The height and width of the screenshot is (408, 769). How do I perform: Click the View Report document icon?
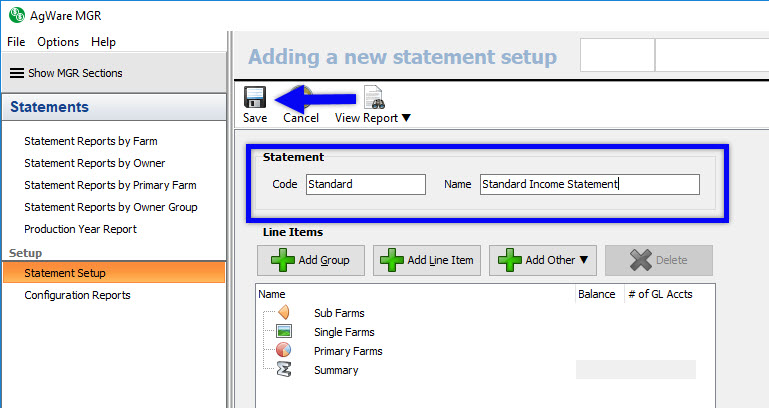[374, 97]
